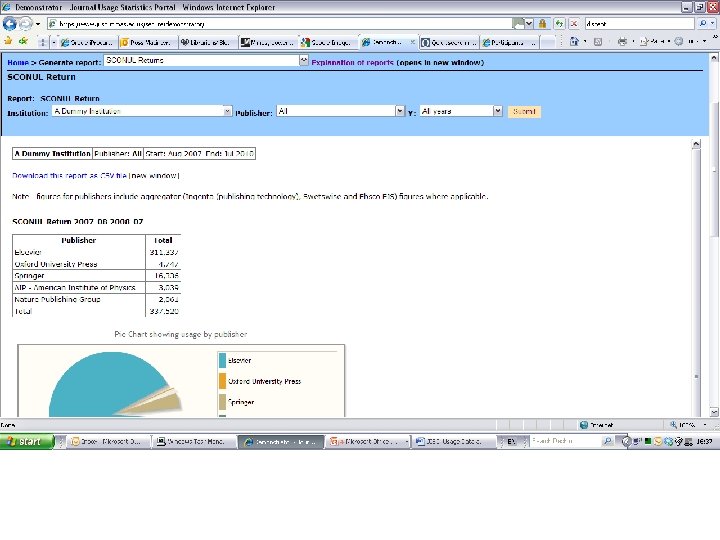This screenshot has width=720, height=540.
Task: Switch to Windows Task Manager taskbar button
Action: (195, 441)
